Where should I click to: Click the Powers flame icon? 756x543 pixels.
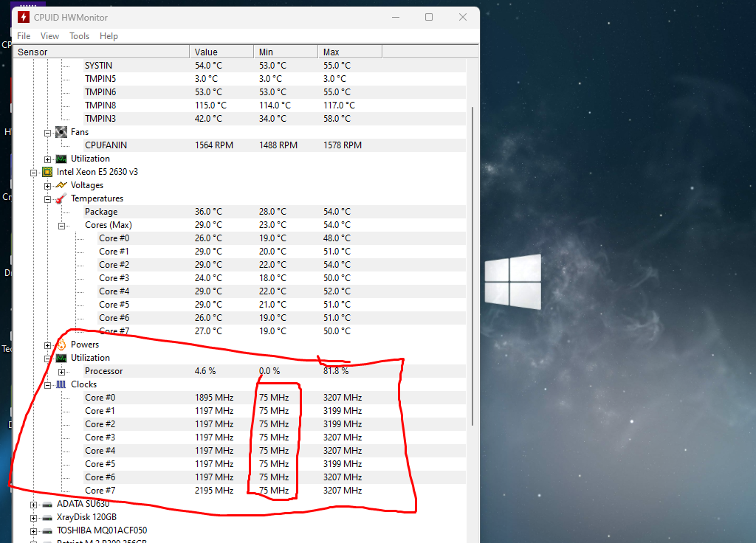click(x=61, y=345)
